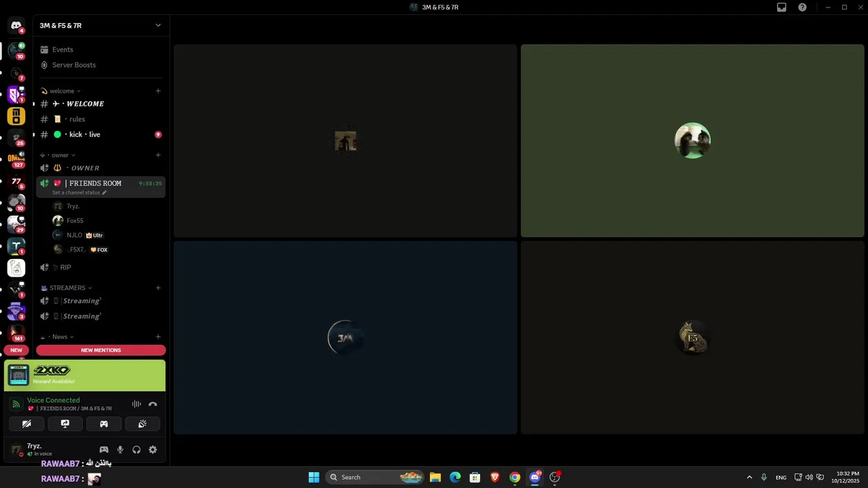Screen dimensions: 868x488
Task: Open the purple server icon in sidebar
Action: 16,94
